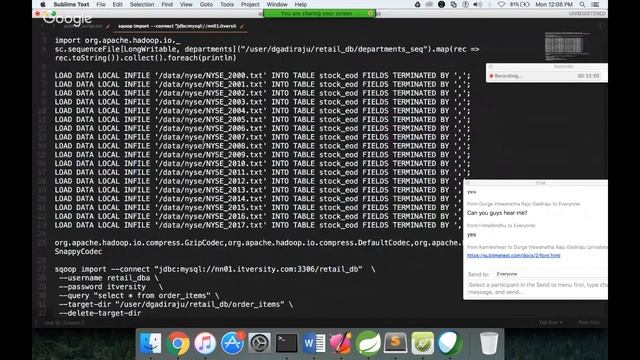Open Notification Center icon
This screenshot has width=640, height=360.
point(596,4)
